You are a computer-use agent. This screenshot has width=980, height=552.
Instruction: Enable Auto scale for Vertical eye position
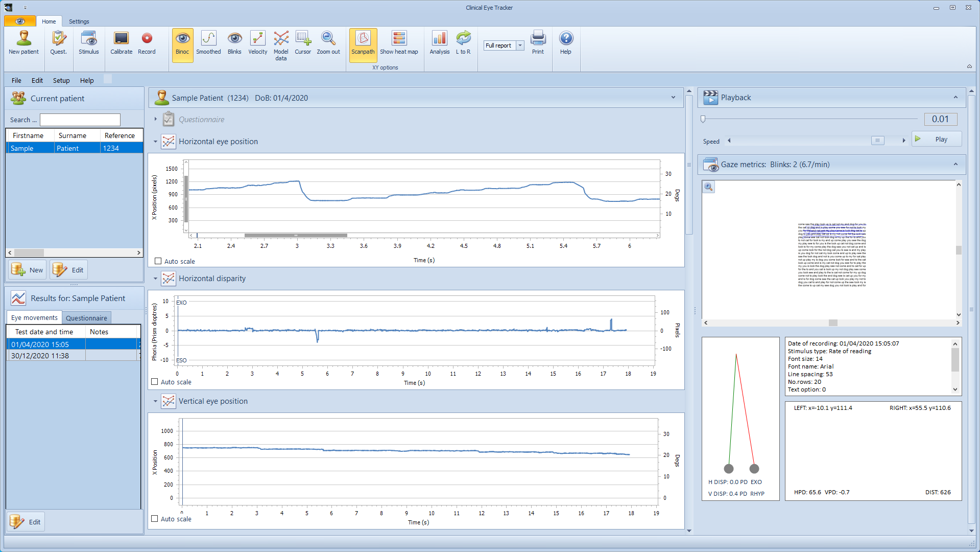[x=155, y=519]
